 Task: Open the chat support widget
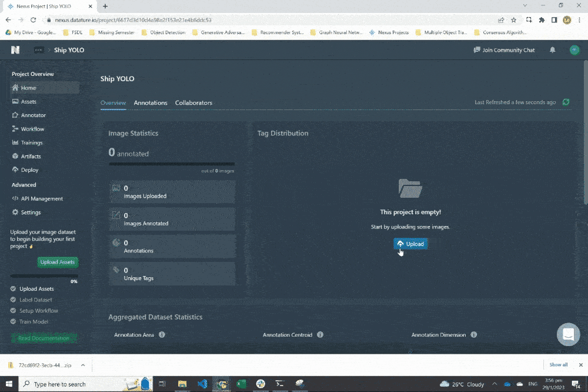tap(568, 334)
